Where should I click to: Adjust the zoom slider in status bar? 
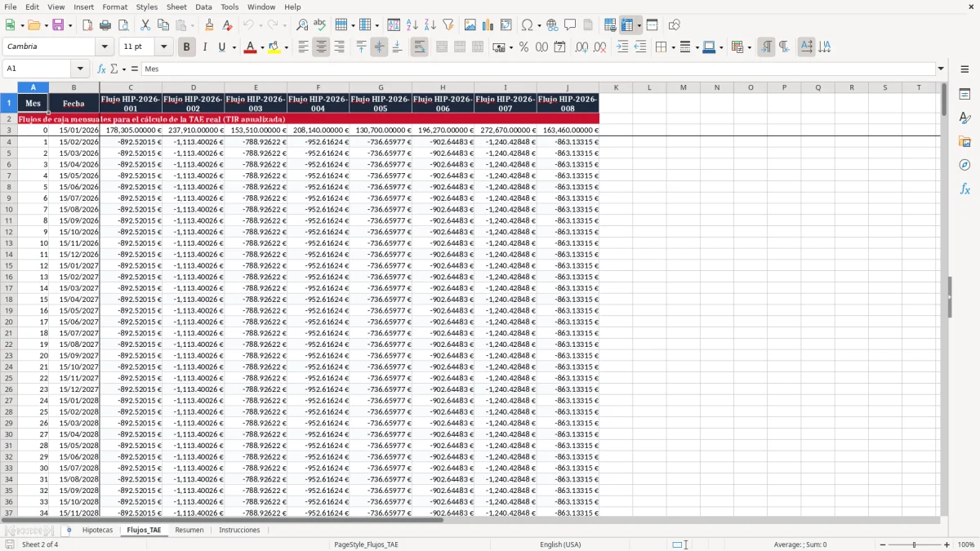[914, 544]
